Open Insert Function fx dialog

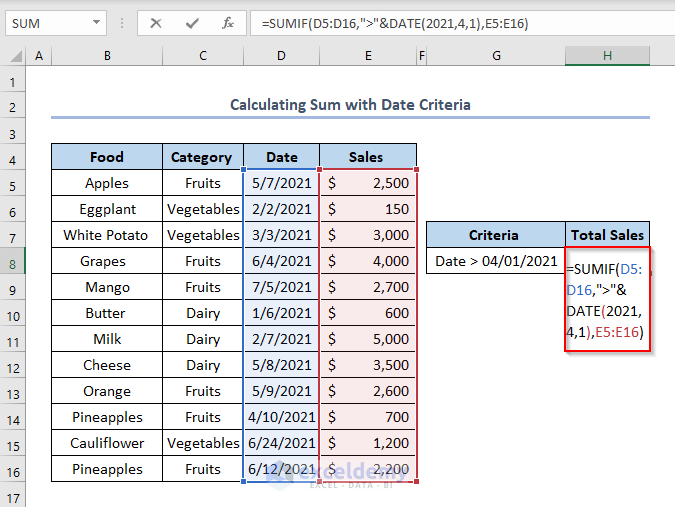click(228, 22)
